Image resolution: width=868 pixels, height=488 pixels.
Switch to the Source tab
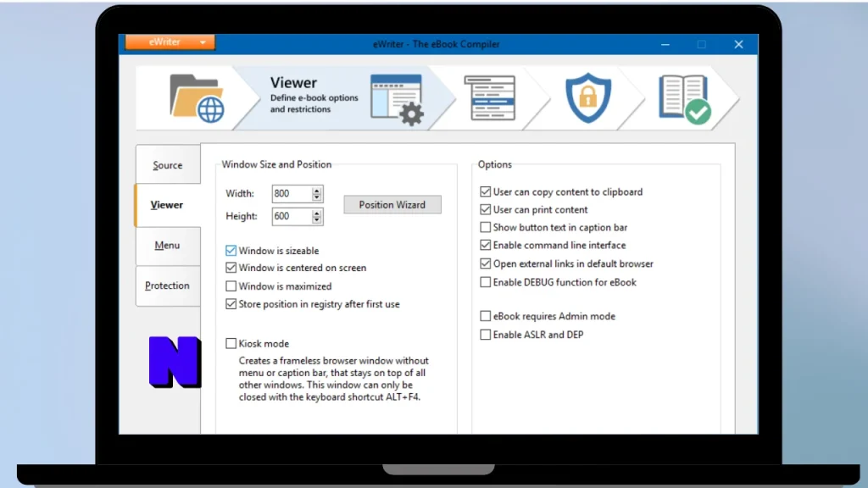pos(168,165)
